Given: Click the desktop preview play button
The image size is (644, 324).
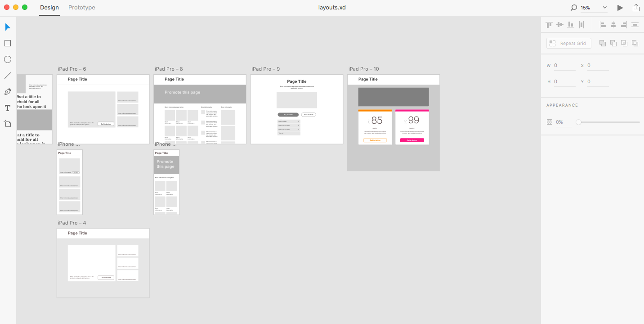Looking at the screenshot, I should [x=620, y=8].
